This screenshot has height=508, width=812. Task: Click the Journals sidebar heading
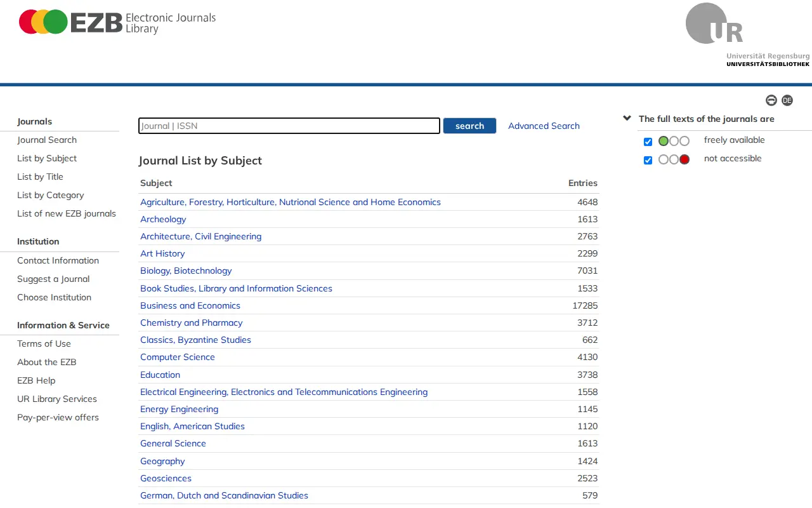click(x=35, y=121)
